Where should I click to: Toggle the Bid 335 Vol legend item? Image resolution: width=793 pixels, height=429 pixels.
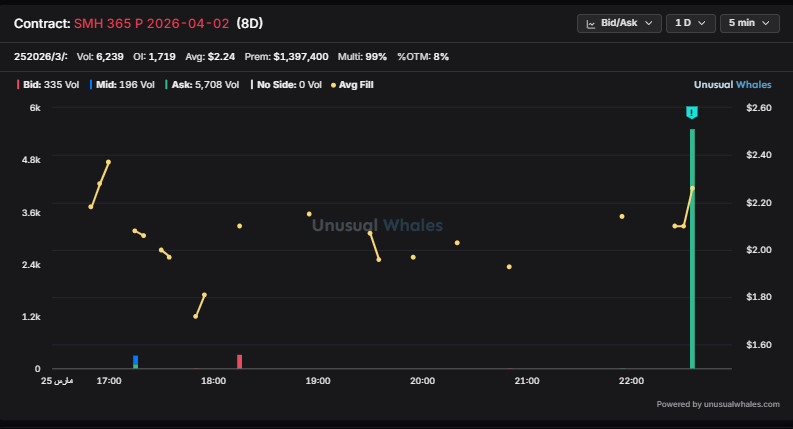click(x=48, y=85)
